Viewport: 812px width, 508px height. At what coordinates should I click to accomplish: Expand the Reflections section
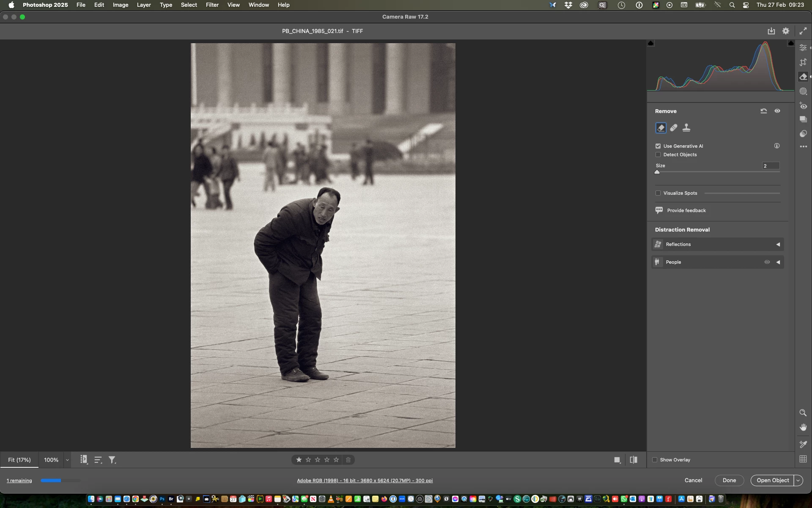pos(777,244)
